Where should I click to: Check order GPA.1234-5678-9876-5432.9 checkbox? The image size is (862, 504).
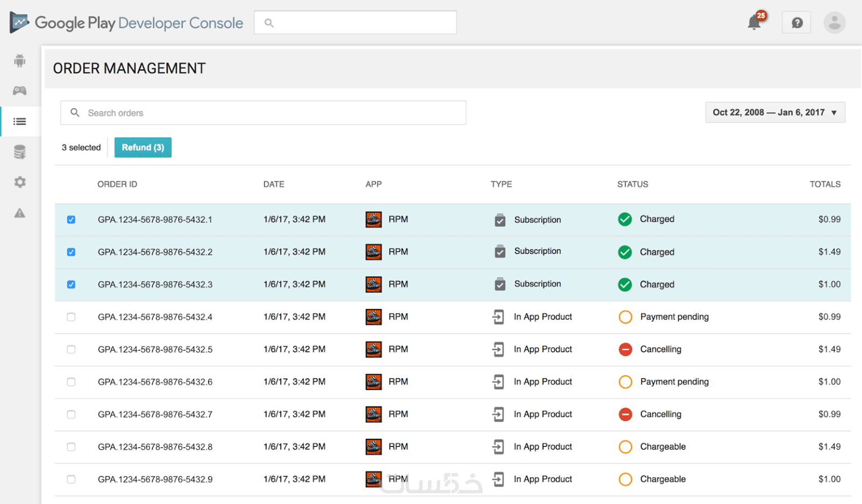click(x=71, y=479)
